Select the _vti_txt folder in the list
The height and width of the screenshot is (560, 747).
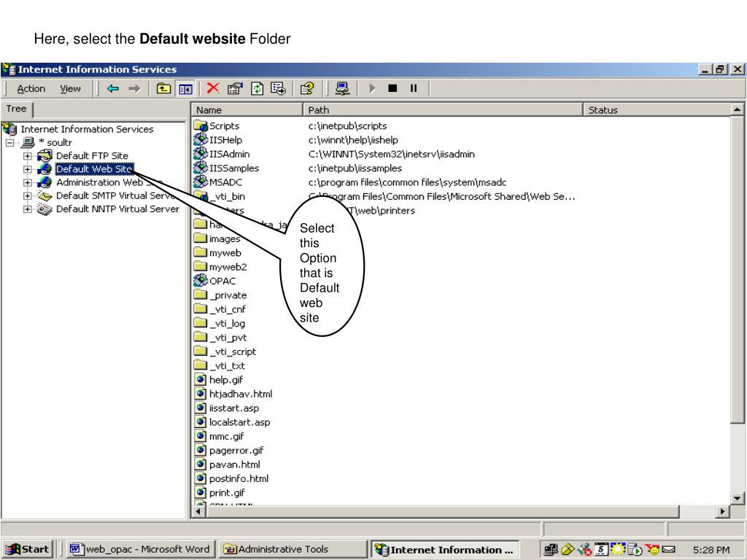coord(227,366)
